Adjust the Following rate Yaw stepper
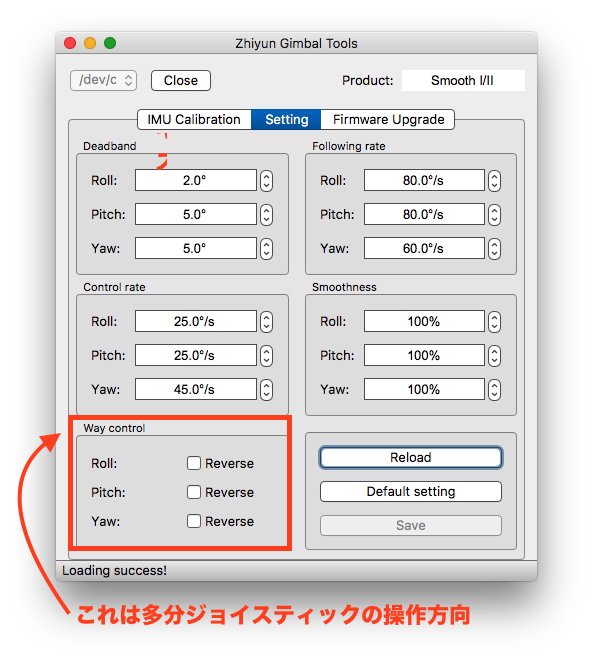 pyautogui.click(x=494, y=249)
